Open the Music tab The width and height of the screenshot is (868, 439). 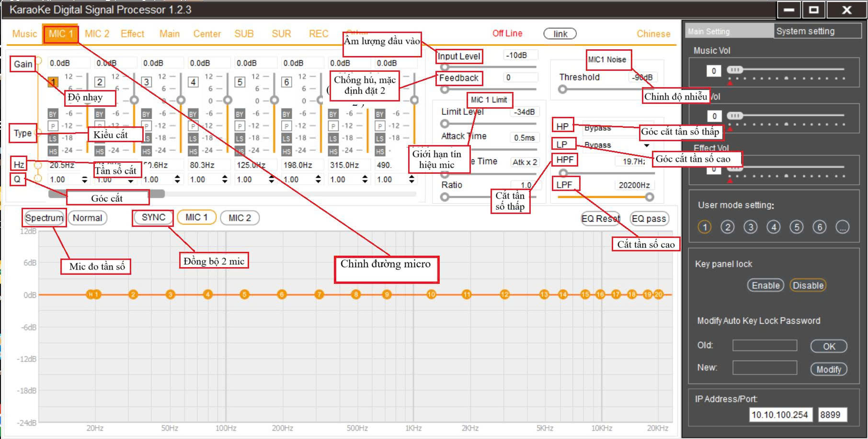click(24, 34)
